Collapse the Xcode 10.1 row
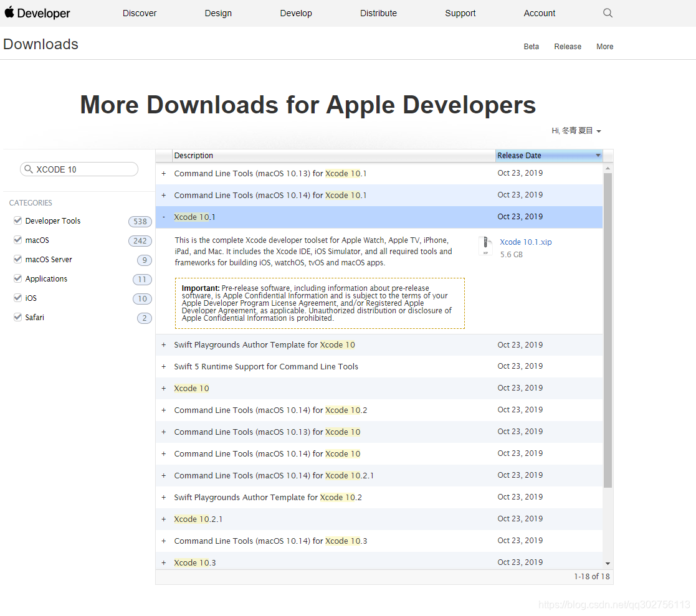Viewport: 696px width, 616px height. pos(164,217)
